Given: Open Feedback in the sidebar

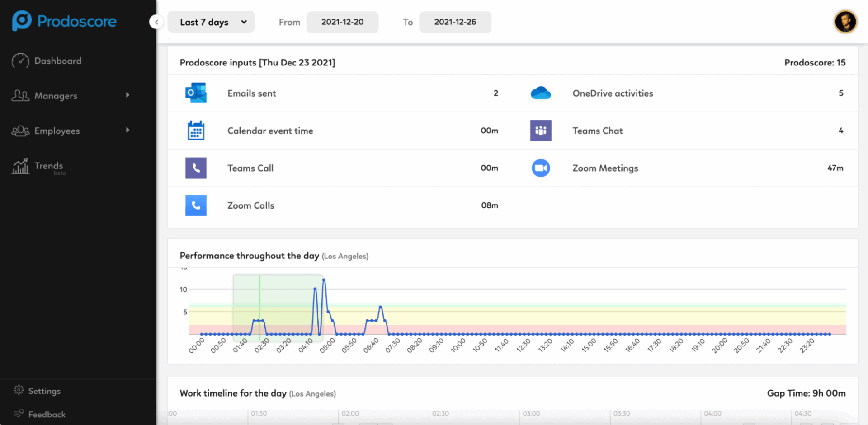Looking at the screenshot, I should coord(46,415).
